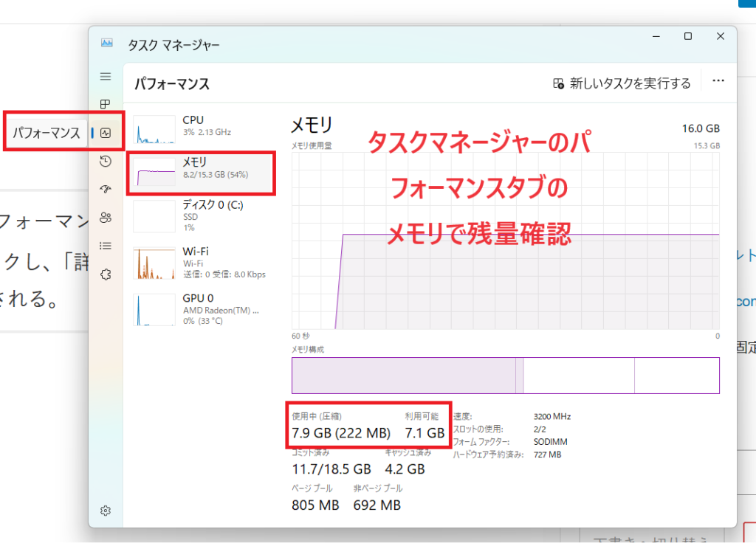Open Startup apps page icon
Image resolution: width=756 pixels, height=546 pixels.
click(x=106, y=189)
